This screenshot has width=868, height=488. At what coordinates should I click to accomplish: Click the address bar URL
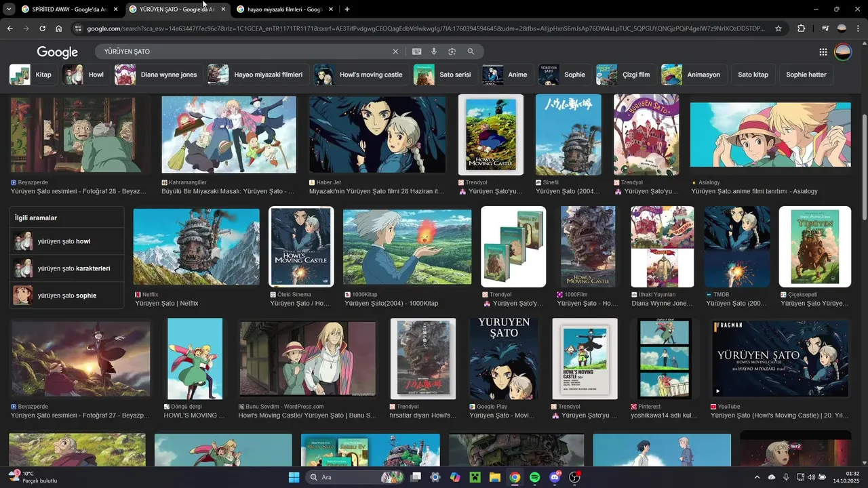coord(426,28)
